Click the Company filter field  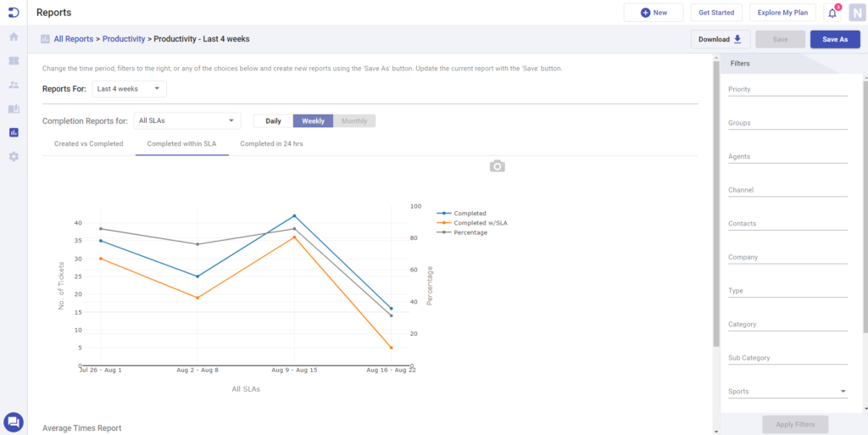(x=787, y=257)
